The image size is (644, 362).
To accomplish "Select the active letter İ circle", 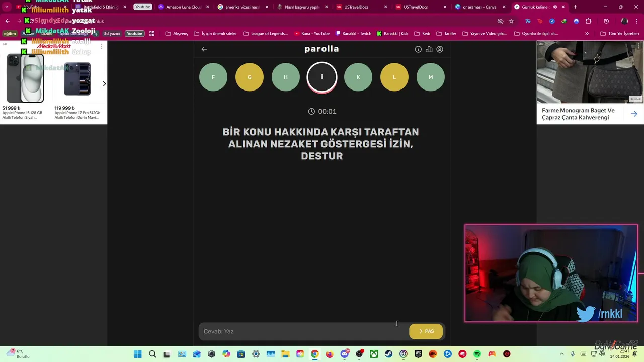I will click(322, 77).
